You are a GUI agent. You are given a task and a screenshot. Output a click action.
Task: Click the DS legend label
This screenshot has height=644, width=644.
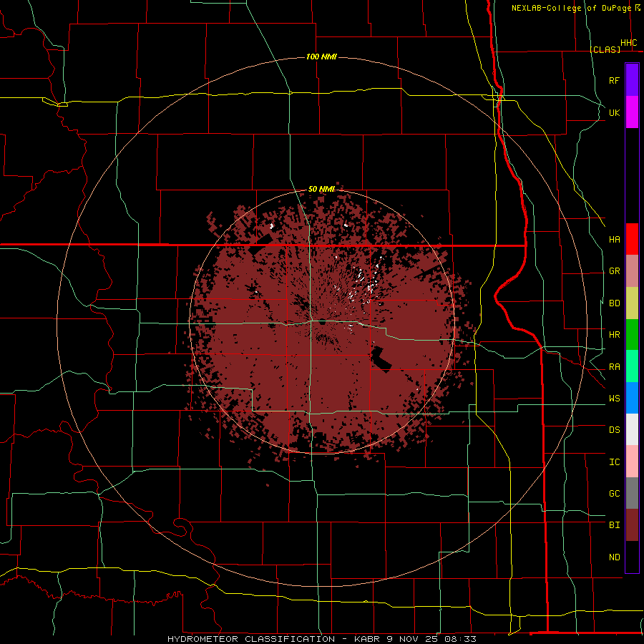click(x=614, y=430)
